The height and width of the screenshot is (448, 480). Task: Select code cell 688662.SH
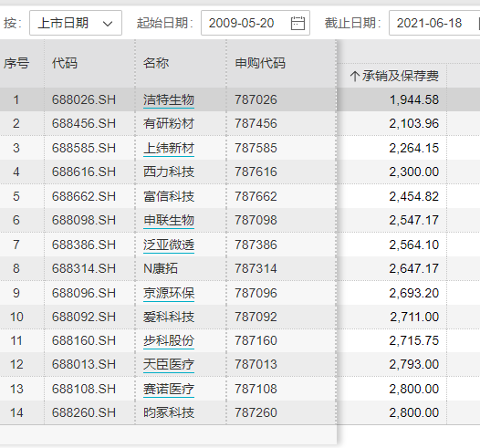(x=84, y=196)
